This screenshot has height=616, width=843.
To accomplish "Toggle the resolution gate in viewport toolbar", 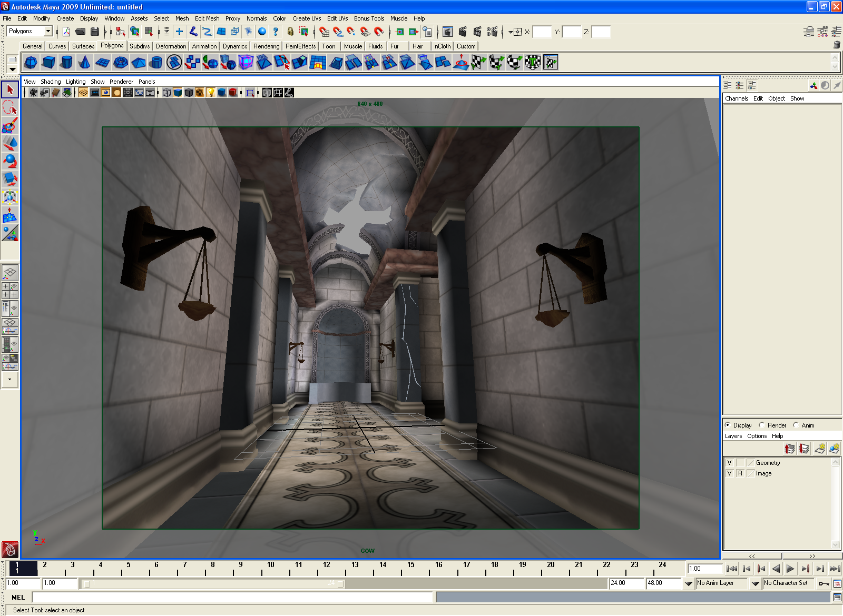I will point(106,93).
